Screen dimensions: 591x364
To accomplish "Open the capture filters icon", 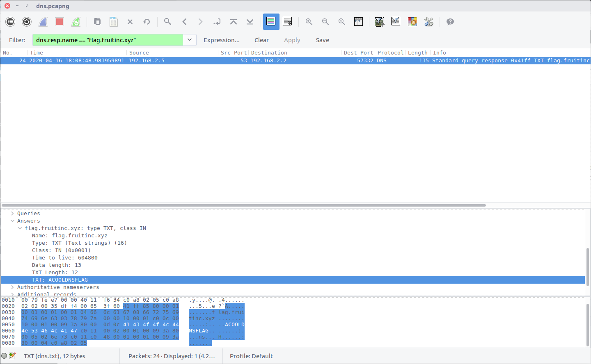I will 379,22.
